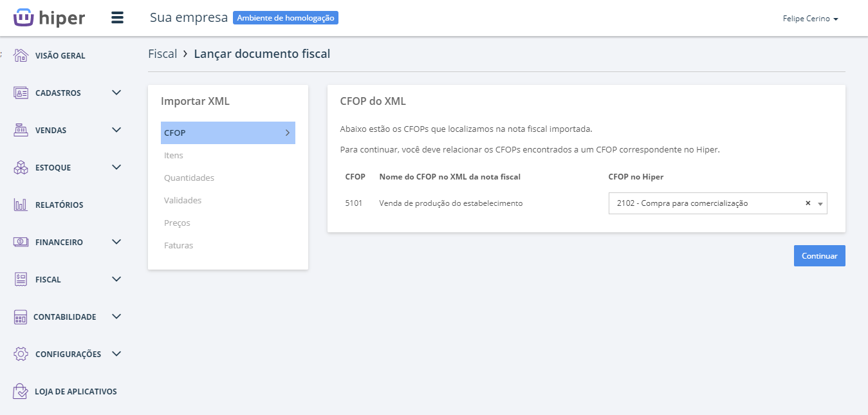Clear the selected CFOP with the × icon

pos(808,203)
